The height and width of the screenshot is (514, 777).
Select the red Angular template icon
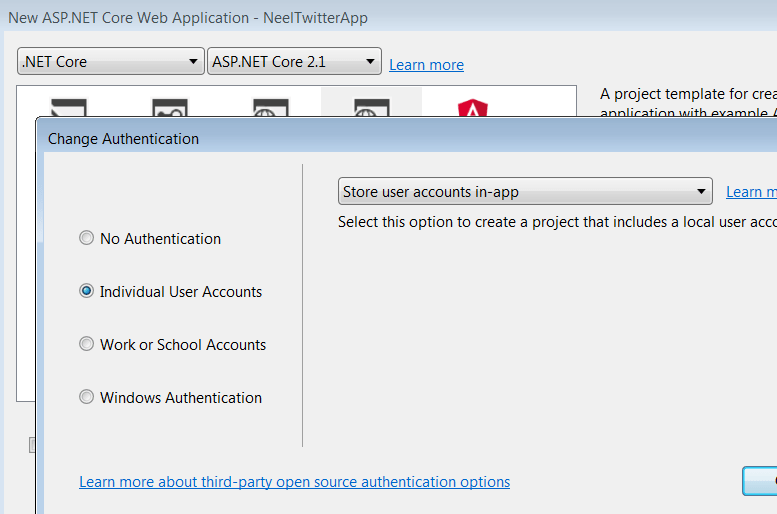pos(471,107)
